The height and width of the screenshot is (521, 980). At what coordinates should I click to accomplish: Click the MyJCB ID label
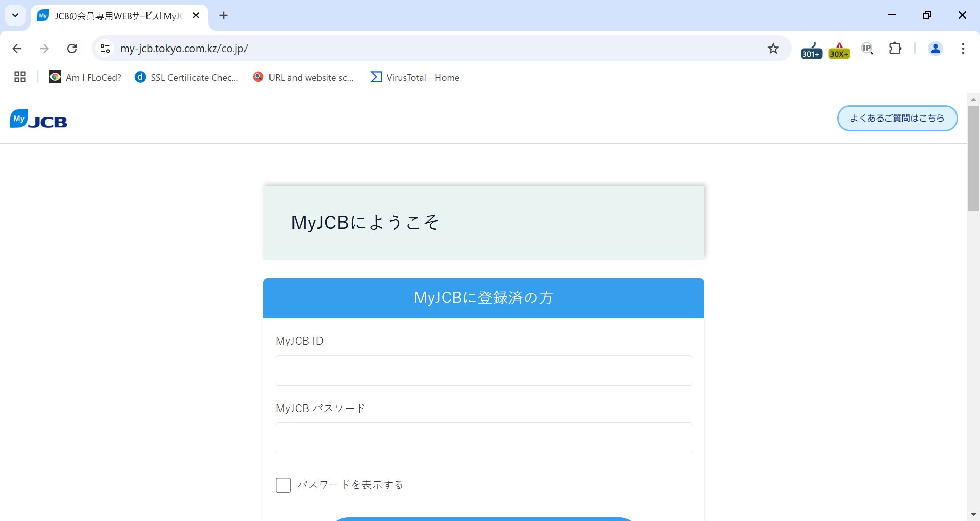click(300, 341)
